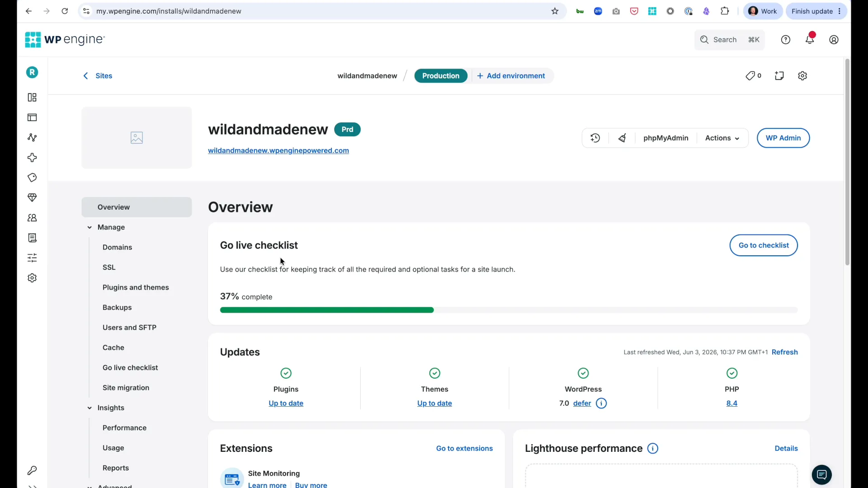Open the sparkle star icon in sidebar
Image resolution: width=868 pixels, height=488 pixels.
click(32, 158)
